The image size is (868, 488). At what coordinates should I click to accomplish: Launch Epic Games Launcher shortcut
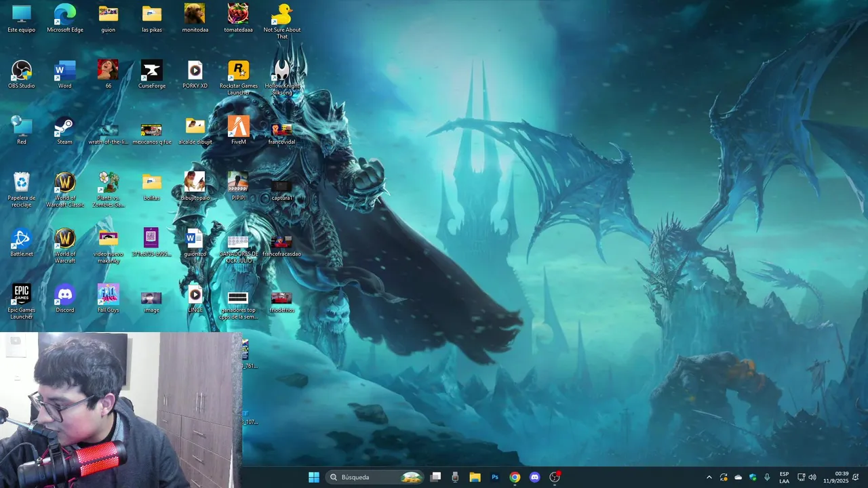(x=22, y=302)
